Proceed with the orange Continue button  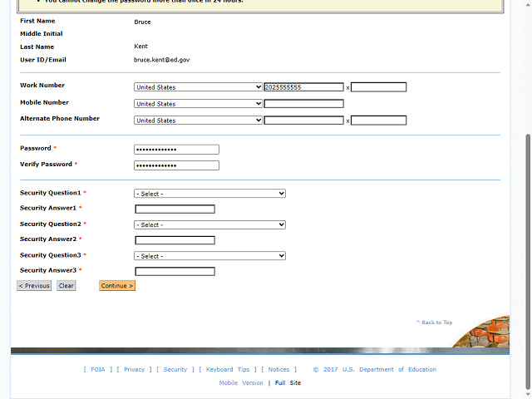click(x=117, y=286)
